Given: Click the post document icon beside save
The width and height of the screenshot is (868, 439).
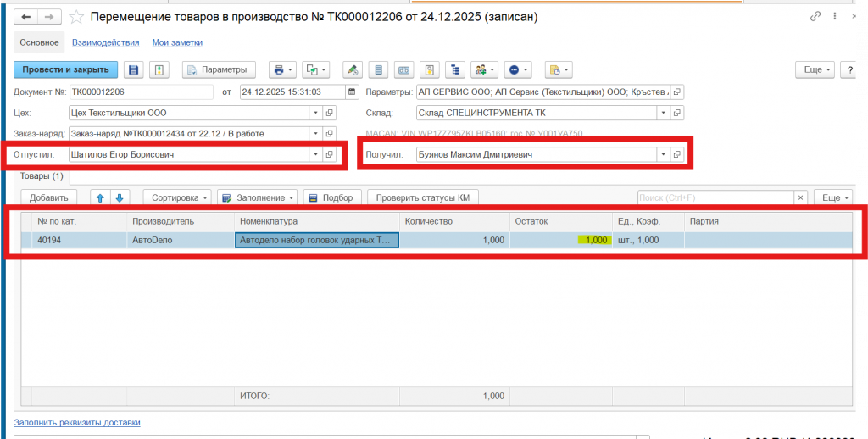Looking at the screenshot, I should (159, 69).
